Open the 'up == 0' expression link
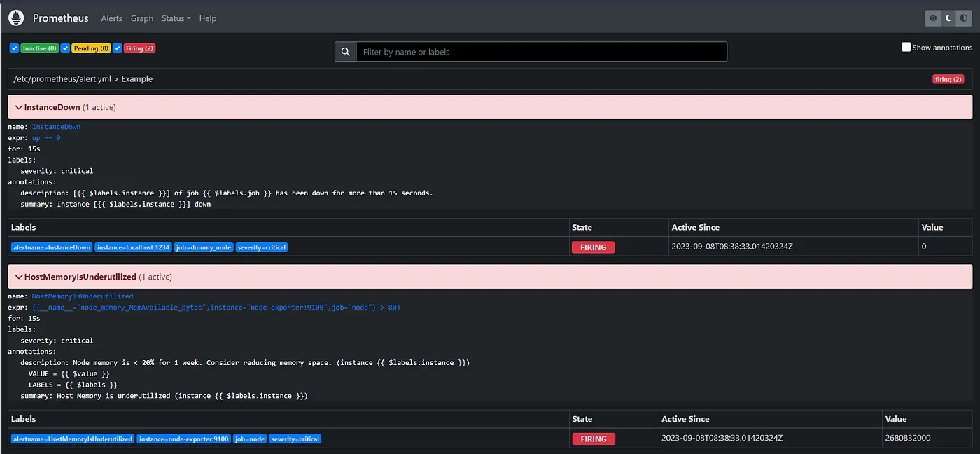Viewport: 980px width, 454px height. tap(46, 138)
